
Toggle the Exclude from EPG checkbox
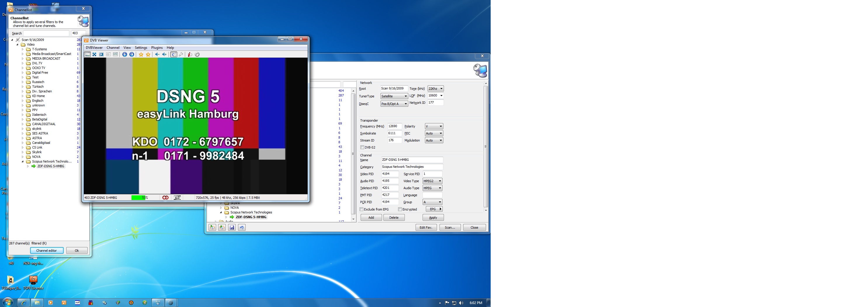pyautogui.click(x=362, y=209)
